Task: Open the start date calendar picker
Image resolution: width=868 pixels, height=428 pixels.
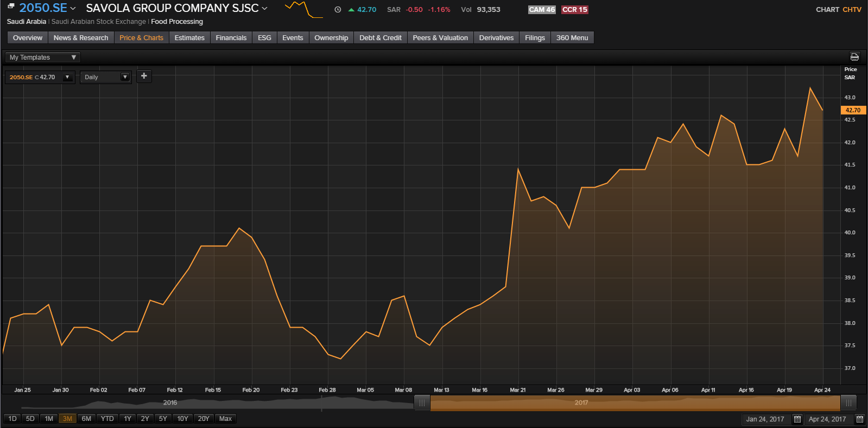Action: (797, 419)
